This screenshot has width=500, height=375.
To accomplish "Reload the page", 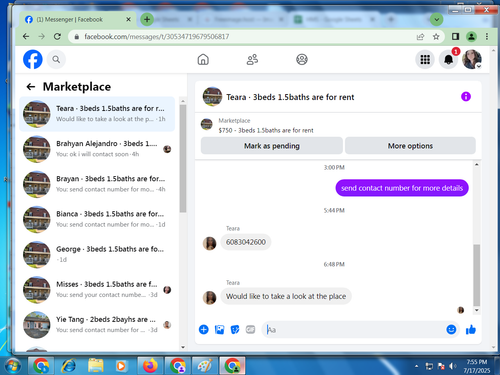I will pos(57,36).
